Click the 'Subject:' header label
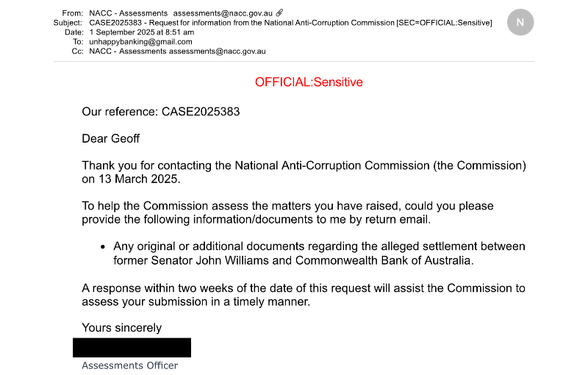Viewport: 588px width, 375px height. [x=68, y=23]
